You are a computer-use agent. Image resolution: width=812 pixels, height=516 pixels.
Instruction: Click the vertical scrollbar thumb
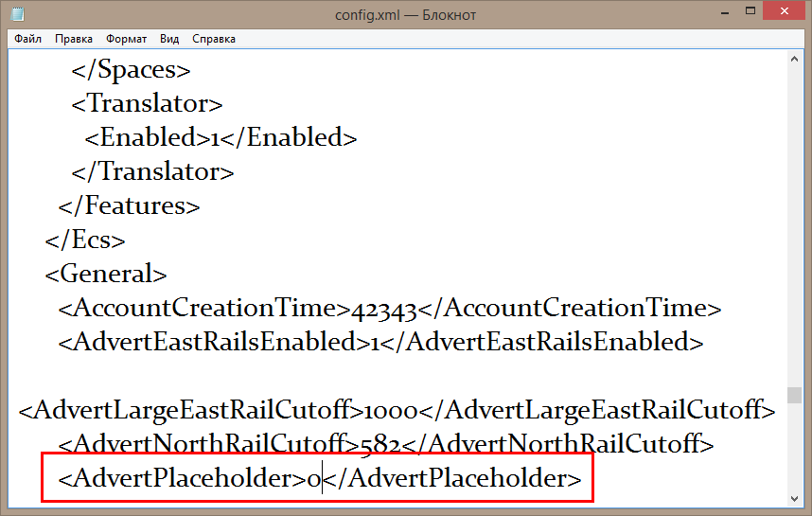pos(794,396)
